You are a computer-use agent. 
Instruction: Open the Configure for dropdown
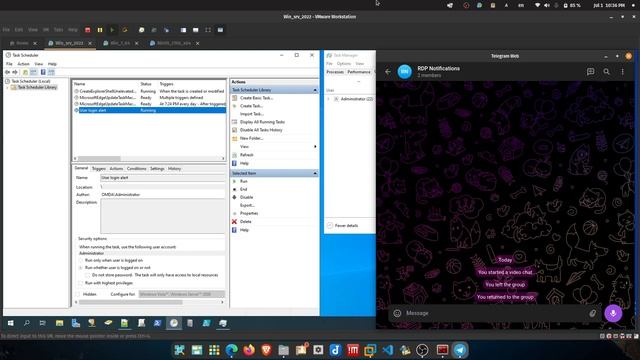point(181,294)
